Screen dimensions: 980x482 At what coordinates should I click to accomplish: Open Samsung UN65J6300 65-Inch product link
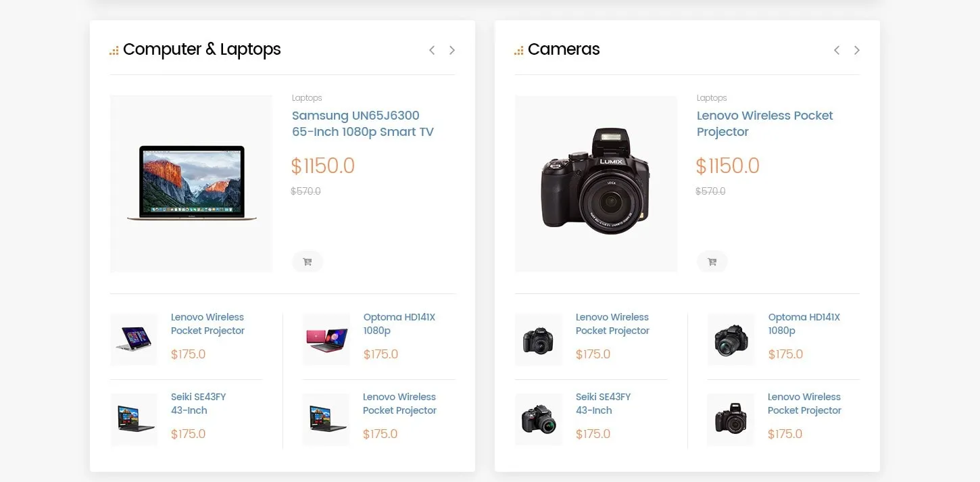click(x=363, y=124)
